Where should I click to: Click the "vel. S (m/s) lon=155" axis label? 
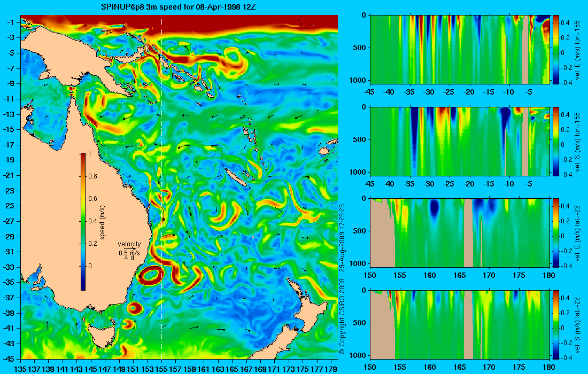coord(578,142)
